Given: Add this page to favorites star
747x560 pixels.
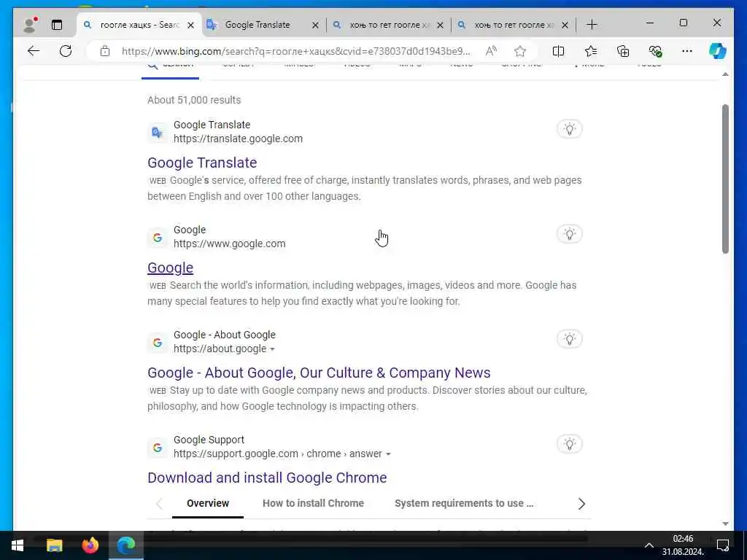Looking at the screenshot, I should click(x=520, y=51).
